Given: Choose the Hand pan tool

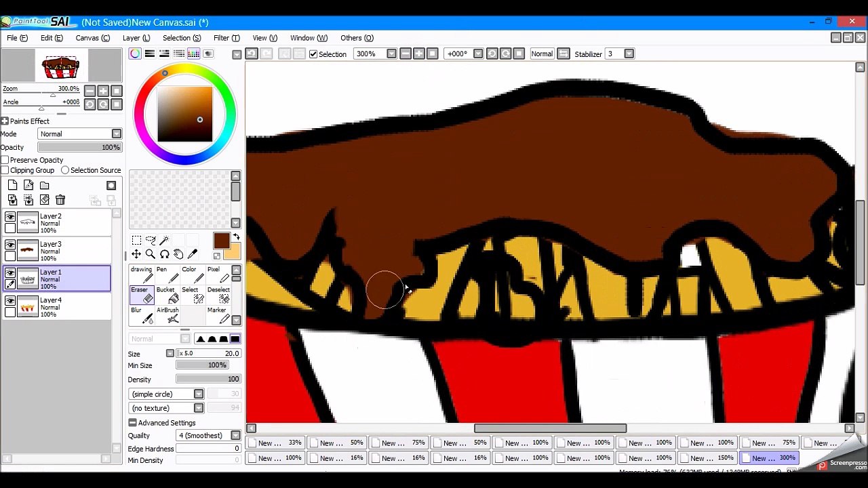Looking at the screenshot, I should pos(178,254).
